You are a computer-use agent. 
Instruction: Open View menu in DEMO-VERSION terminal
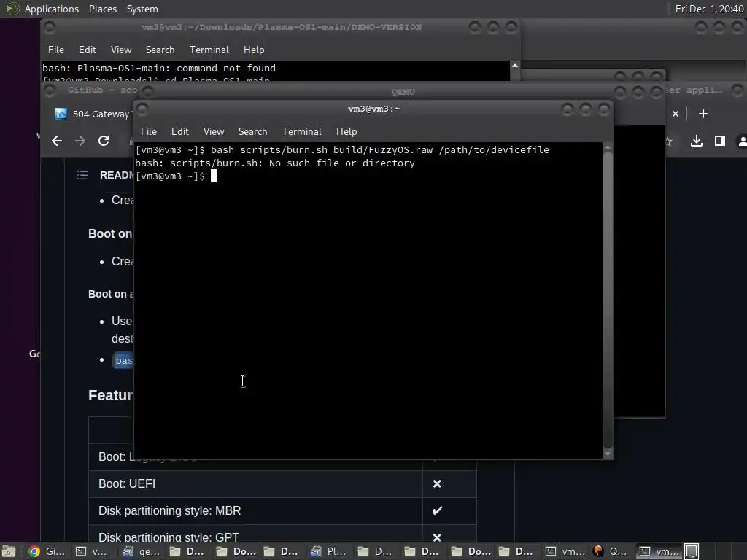121,50
